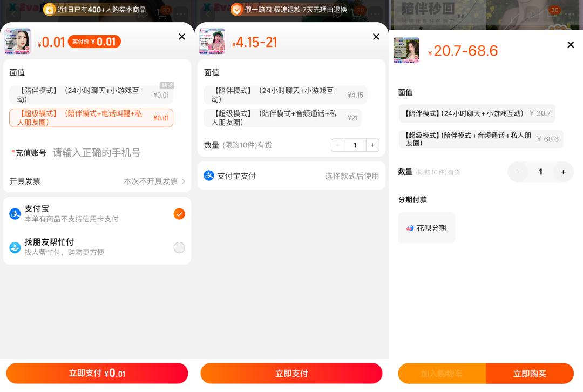The height and width of the screenshot is (392, 583).
Task: Open product thumbnail beside ¥0.01 price
Action: (x=17, y=41)
